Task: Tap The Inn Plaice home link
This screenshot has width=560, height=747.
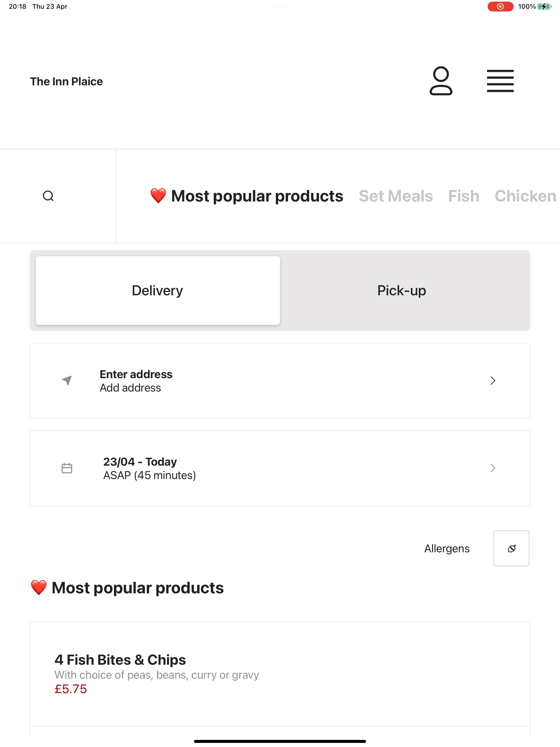Action: 66,81
